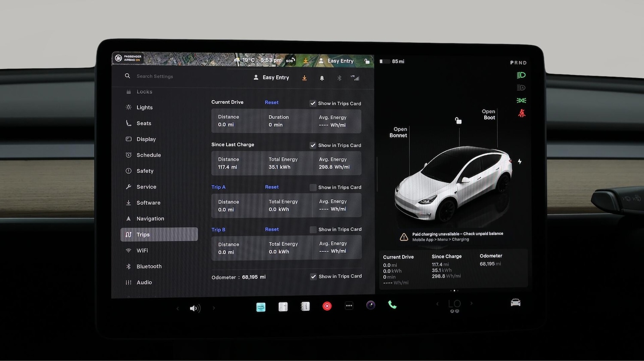Tap the car Controls icon
The height and width of the screenshot is (361, 644).
516,303
